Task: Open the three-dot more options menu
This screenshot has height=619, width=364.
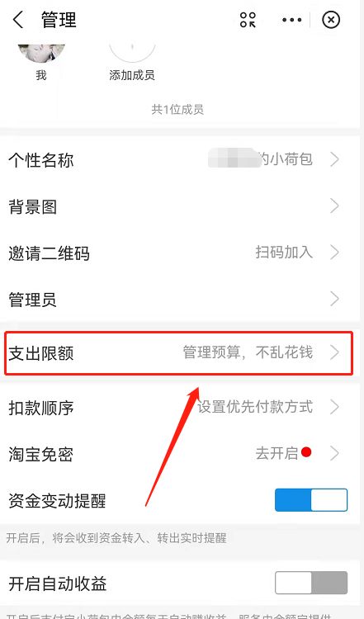Action: (x=291, y=20)
